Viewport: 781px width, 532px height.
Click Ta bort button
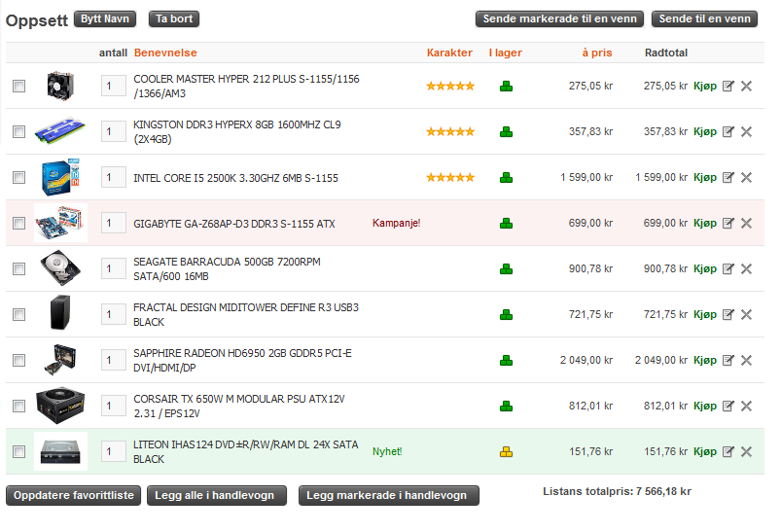coord(174,18)
